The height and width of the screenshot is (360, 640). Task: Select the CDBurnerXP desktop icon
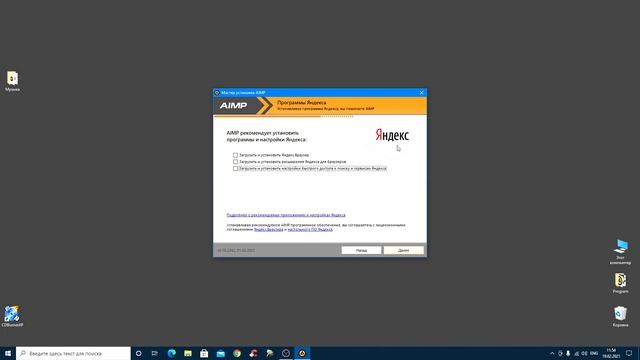click(x=12, y=316)
